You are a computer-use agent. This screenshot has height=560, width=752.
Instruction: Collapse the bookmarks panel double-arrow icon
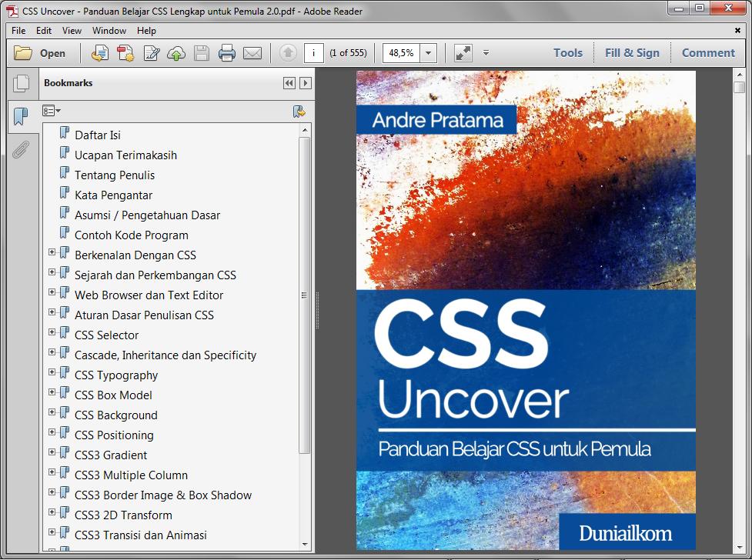289,83
